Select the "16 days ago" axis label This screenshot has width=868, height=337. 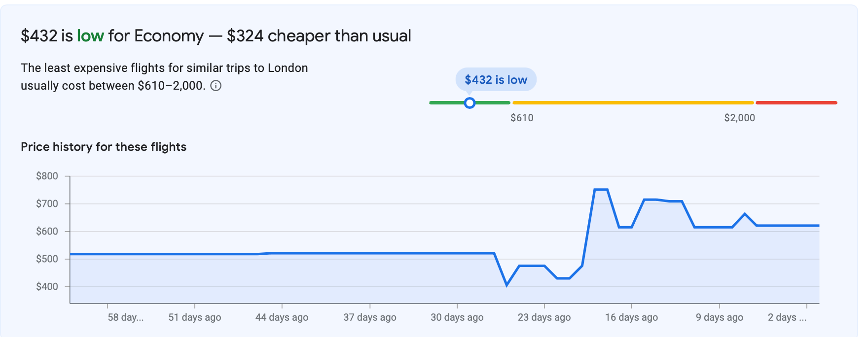point(631,317)
